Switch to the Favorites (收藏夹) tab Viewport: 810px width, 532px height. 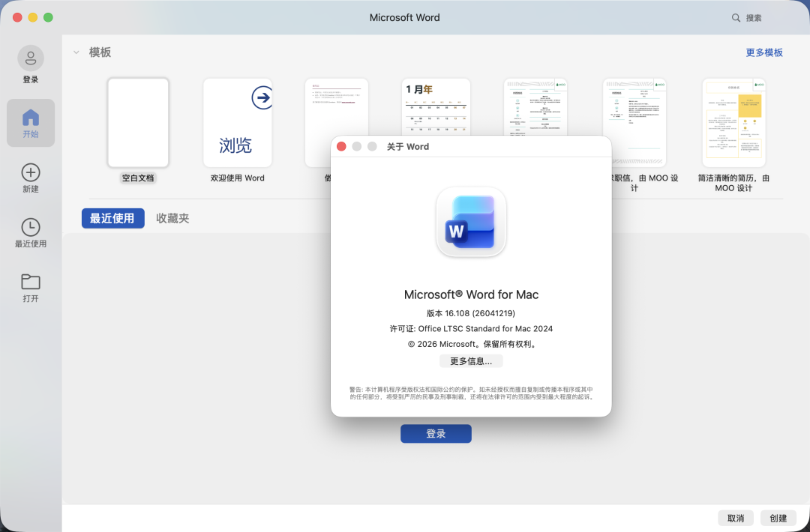pos(172,218)
